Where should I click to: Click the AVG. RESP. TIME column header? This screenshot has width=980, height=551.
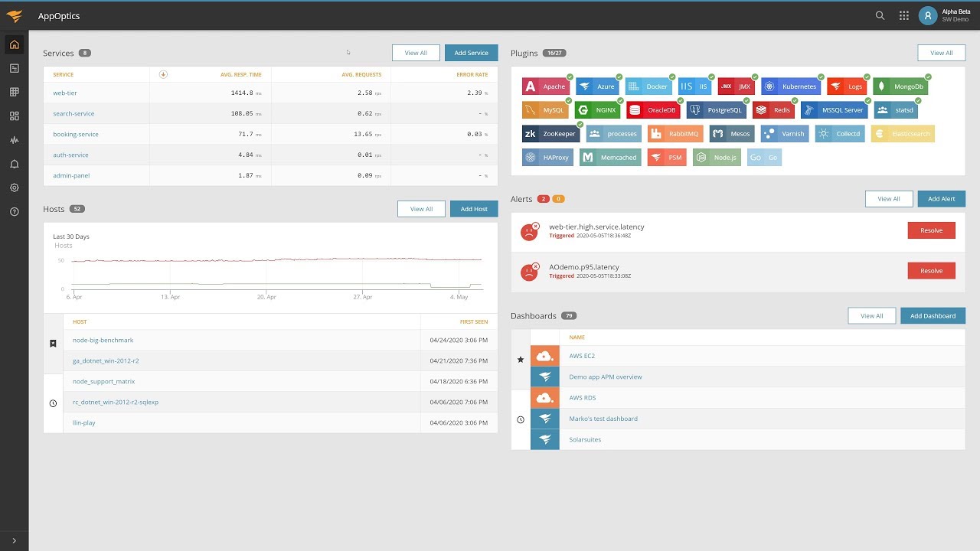click(240, 74)
